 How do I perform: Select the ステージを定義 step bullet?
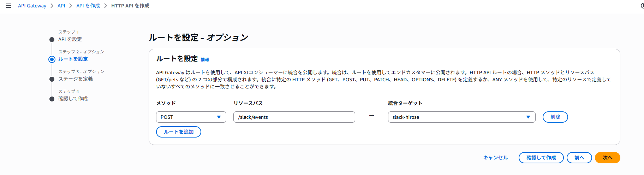coord(52,79)
